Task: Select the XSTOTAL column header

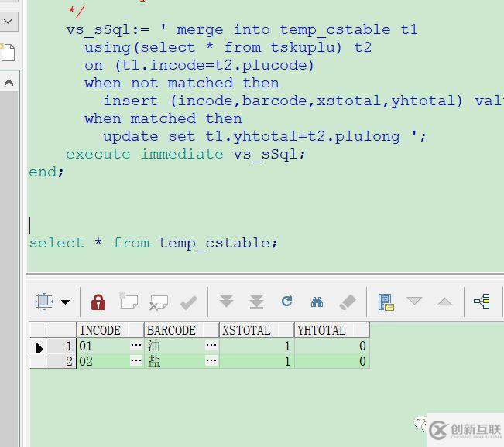Action: click(x=256, y=330)
